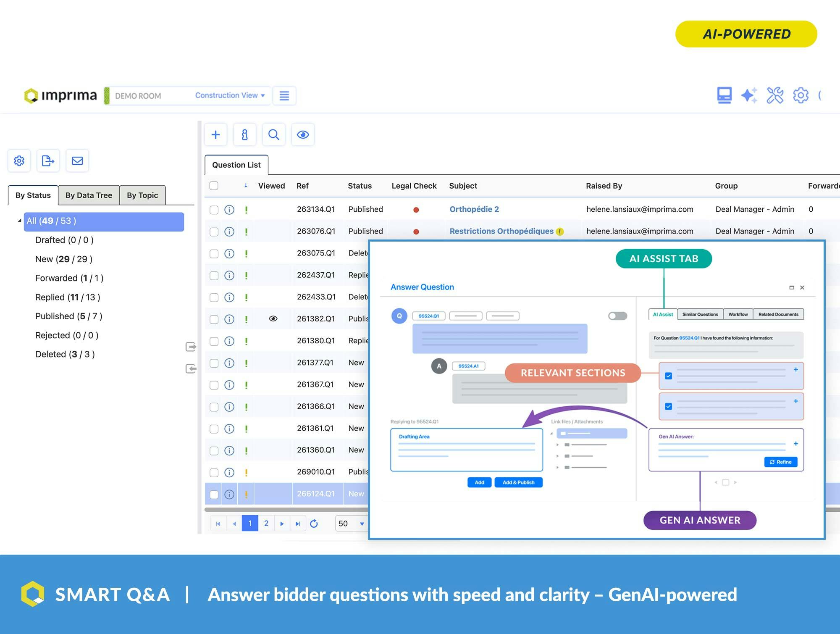Click the eye preview icon in the toolbar
The image size is (840, 634).
[x=303, y=134]
